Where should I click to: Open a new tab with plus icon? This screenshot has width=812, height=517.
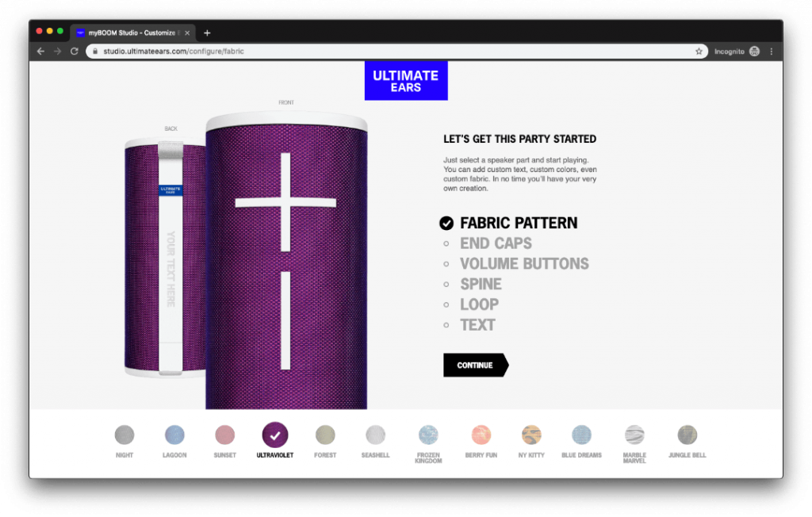click(207, 33)
